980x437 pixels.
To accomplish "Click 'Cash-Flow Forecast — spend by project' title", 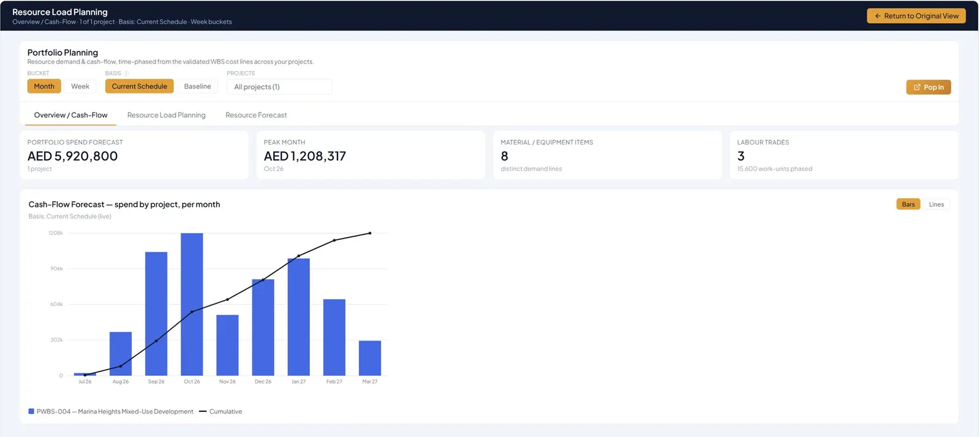I will pyautogui.click(x=124, y=204).
